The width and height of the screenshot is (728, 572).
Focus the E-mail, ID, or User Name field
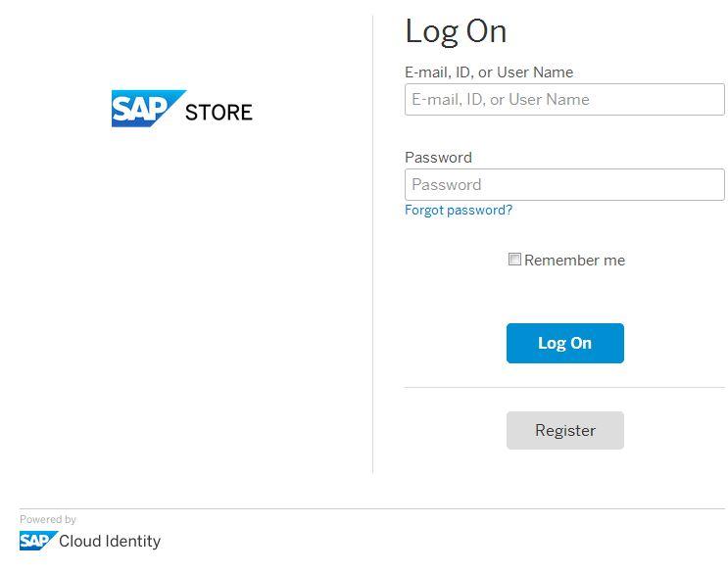(564, 100)
